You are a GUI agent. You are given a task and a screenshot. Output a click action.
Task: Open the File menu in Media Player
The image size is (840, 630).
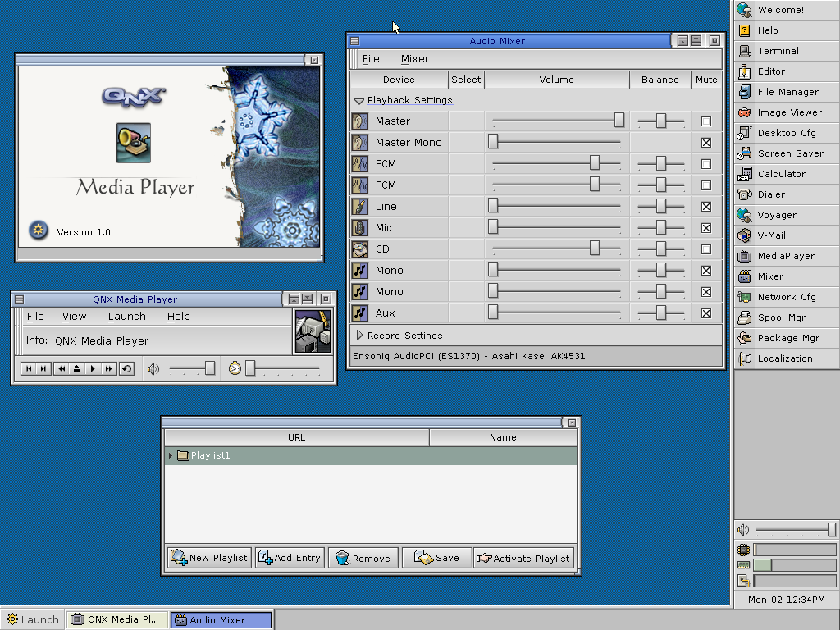click(35, 317)
